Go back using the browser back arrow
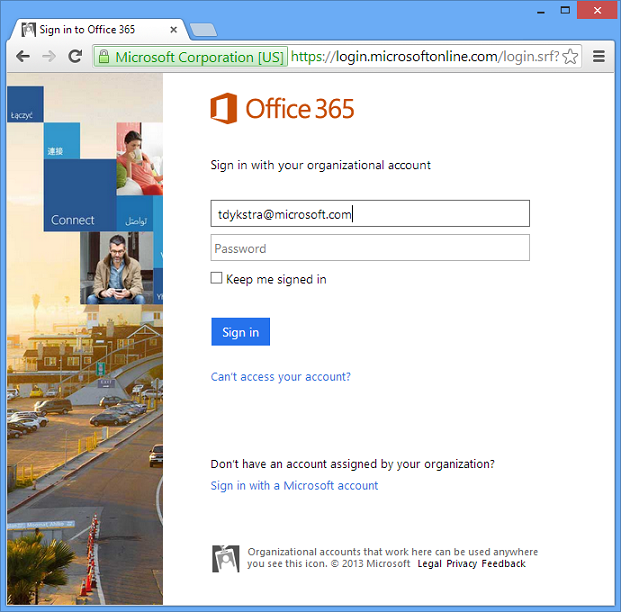The height and width of the screenshot is (612, 621). [23, 57]
